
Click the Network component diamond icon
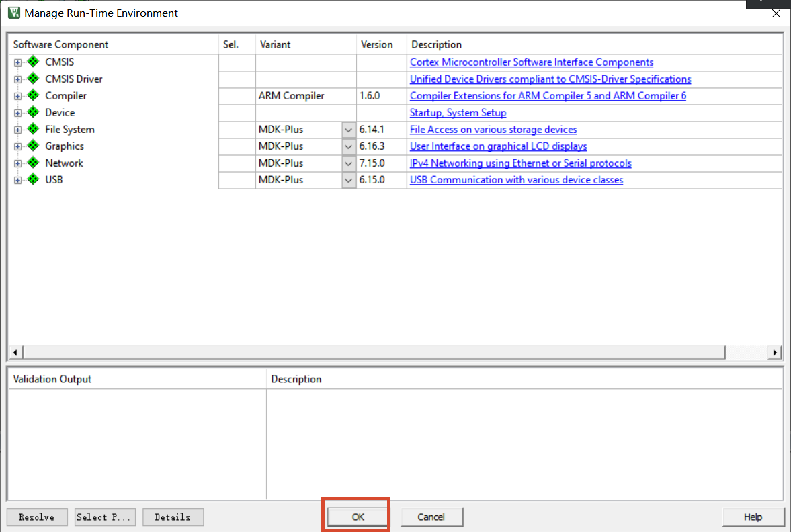coord(34,163)
